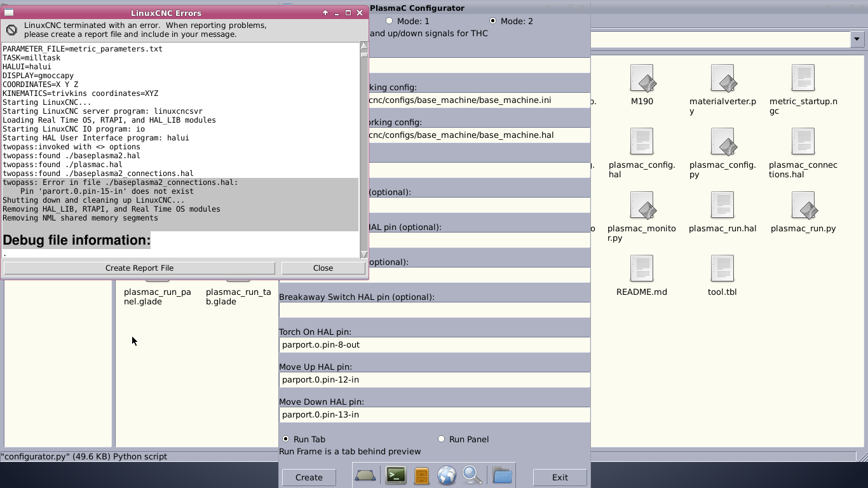Click the 'Removing NML shared memory segments' line
Viewport: 868px width, 488px height.
click(x=81, y=218)
